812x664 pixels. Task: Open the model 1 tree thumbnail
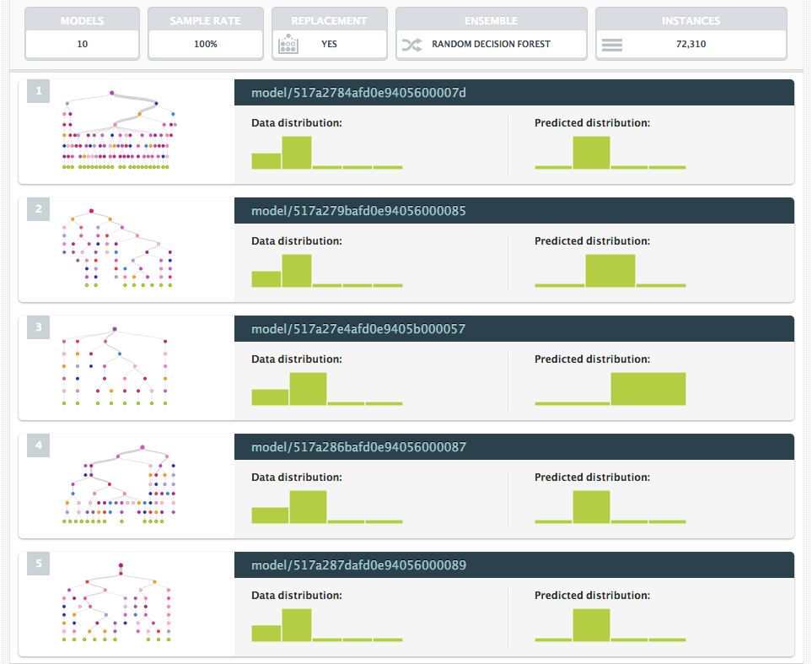coord(119,131)
